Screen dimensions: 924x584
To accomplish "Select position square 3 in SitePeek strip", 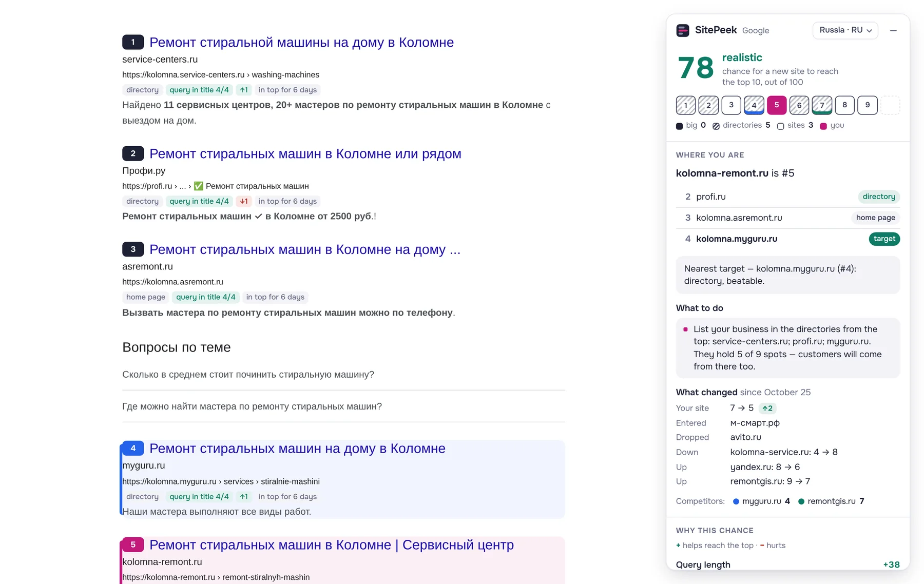I will 731,105.
